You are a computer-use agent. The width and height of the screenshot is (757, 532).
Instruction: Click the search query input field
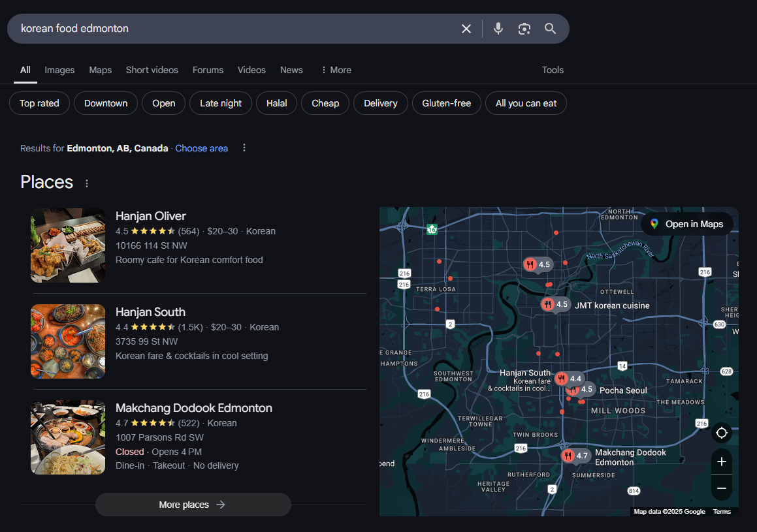(236, 29)
